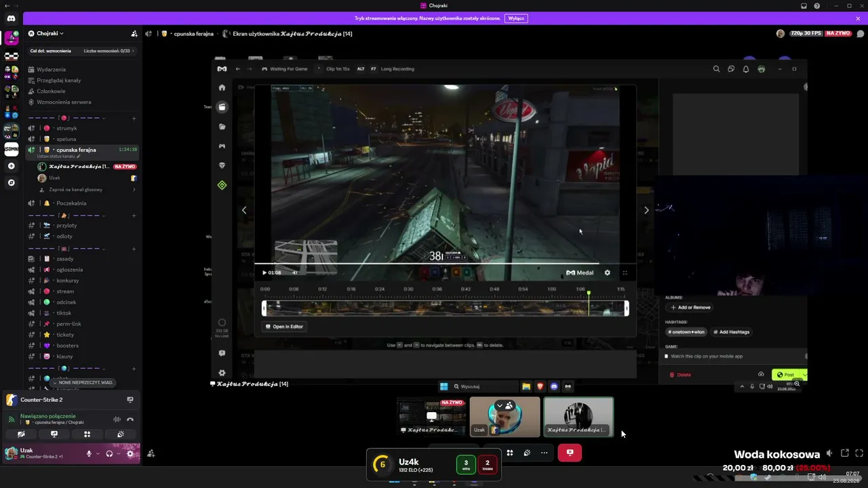Open activities launcher in voice panel
Image resolution: width=868 pixels, height=488 pixels.
coord(87,434)
